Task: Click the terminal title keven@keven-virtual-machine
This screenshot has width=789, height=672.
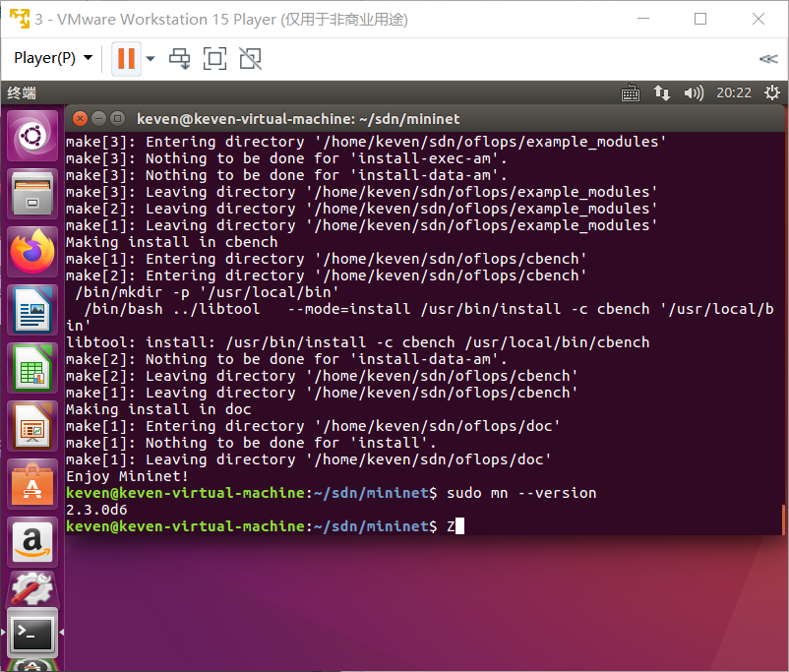Action: (x=298, y=119)
